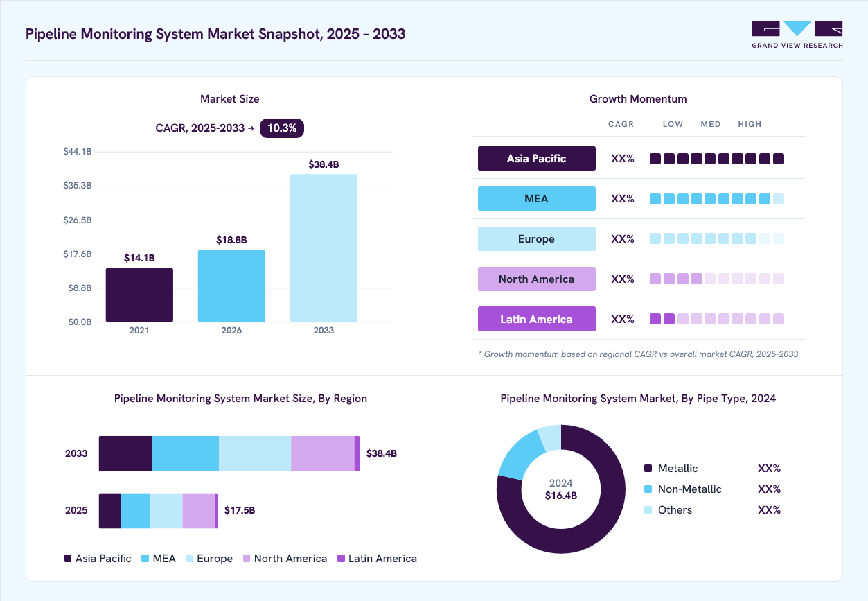
Task: Click North America segment in 2025 bar
Action: pos(199,511)
